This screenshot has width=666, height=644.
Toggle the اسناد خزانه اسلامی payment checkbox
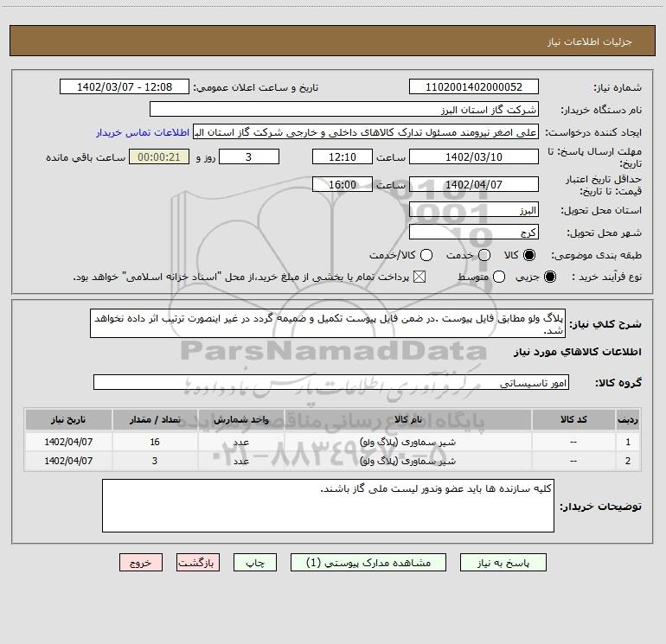coord(419,277)
